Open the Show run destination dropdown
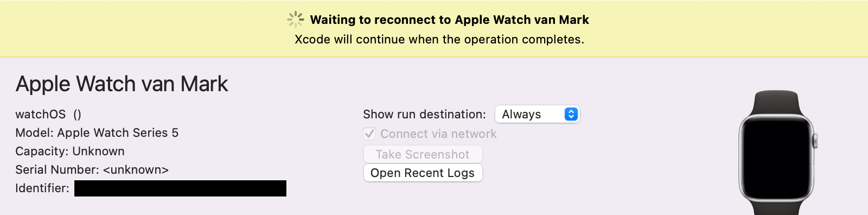The image size is (868, 215). 537,114
